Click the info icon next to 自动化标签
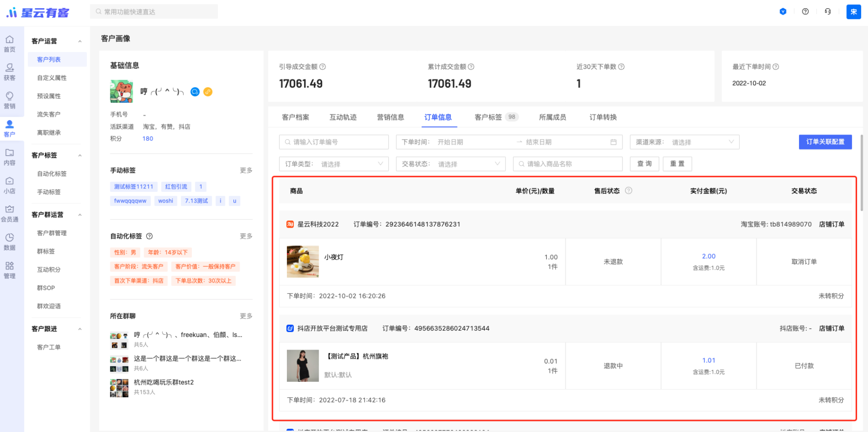 coord(149,236)
